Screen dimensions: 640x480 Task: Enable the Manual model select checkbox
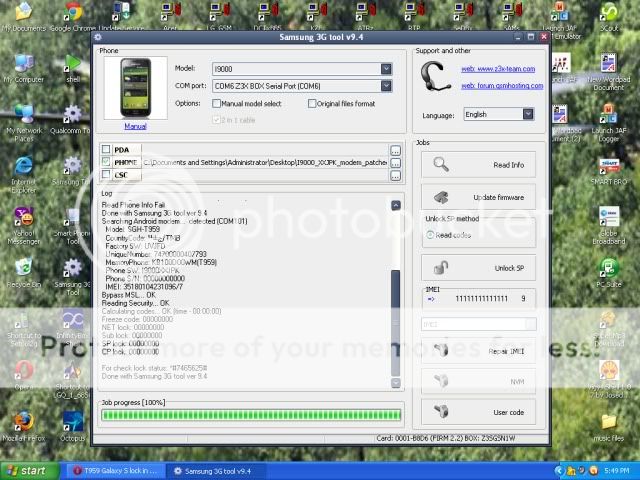click(216, 103)
